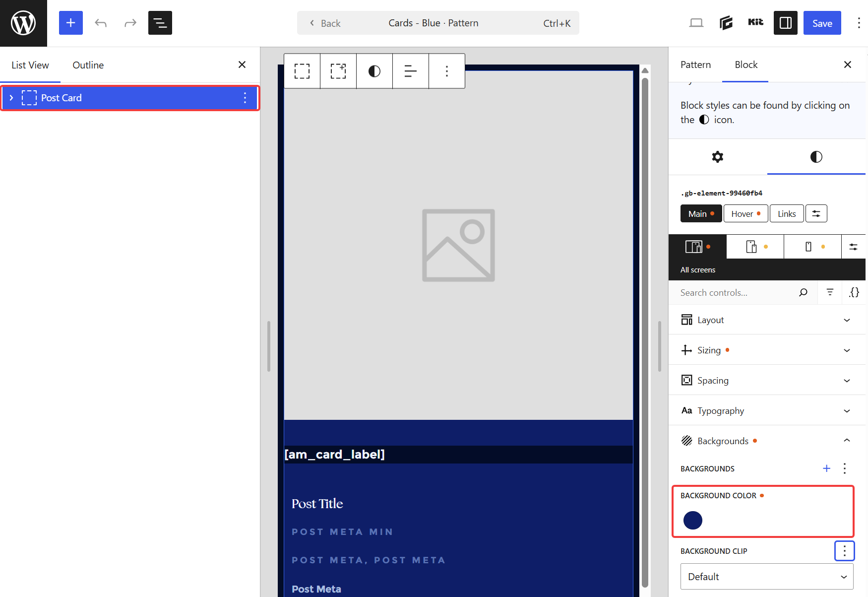
Task: Select the mobile screen breakpoint
Action: (x=812, y=247)
